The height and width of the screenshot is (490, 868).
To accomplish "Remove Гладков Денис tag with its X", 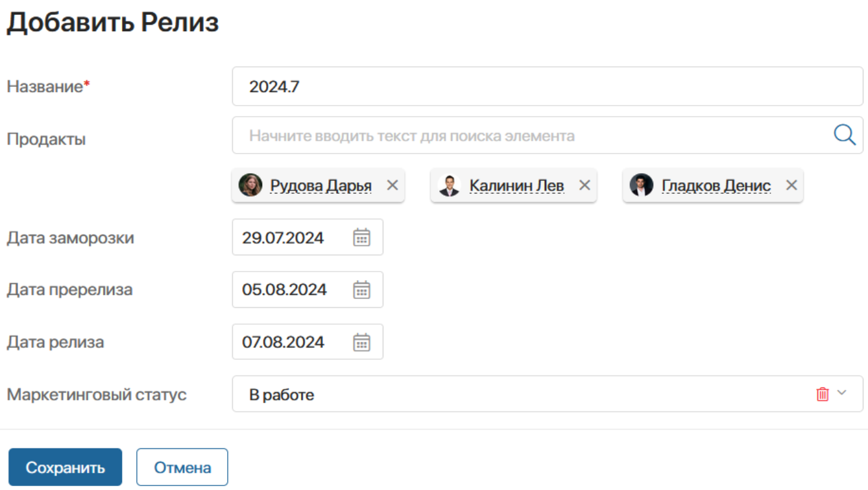I will click(x=791, y=185).
